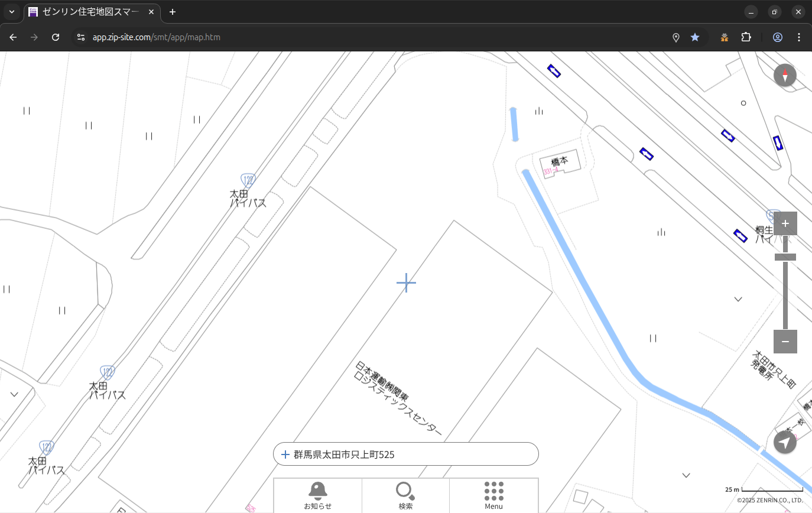Bookmark page with the star icon
812x513 pixels.
point(695,37)
